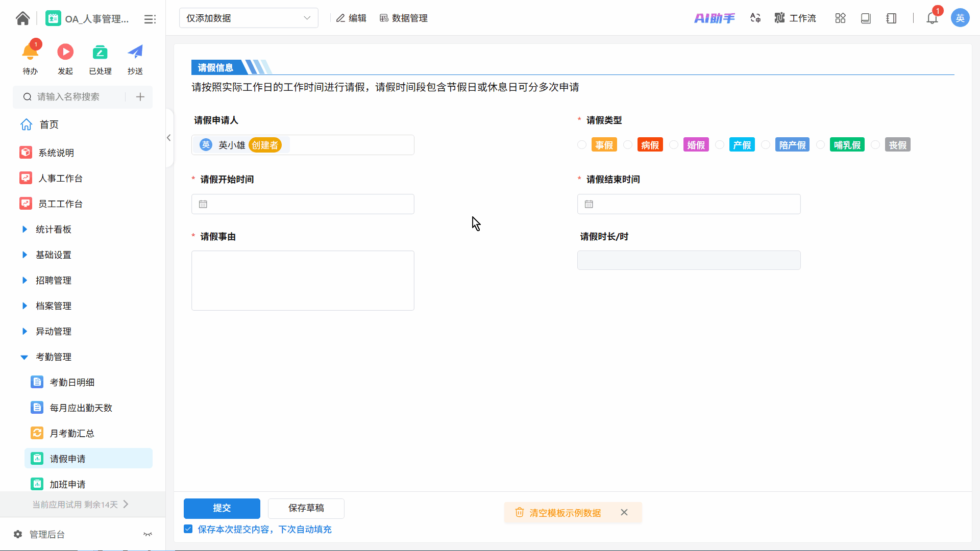Screen dimensions: 980x551
Task: Open 加班申请 in the sidebar
Action: (68, 484)
